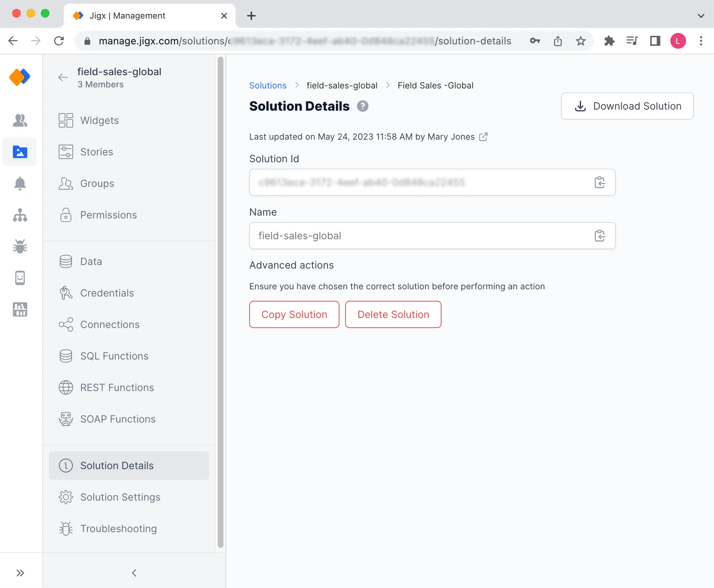Select REST Functions from sidebar
This screenshot has height=588, width=714.
[x=117, y=387]
